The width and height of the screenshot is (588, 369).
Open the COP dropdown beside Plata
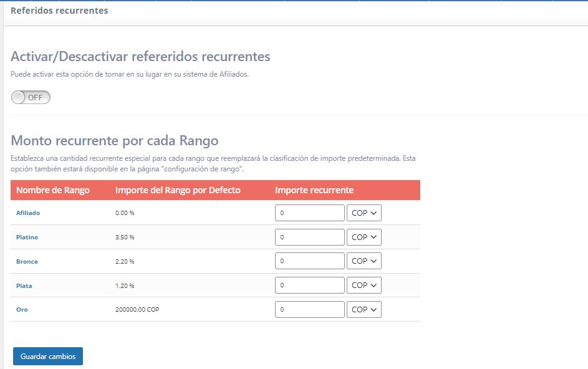tap(364, 285)
